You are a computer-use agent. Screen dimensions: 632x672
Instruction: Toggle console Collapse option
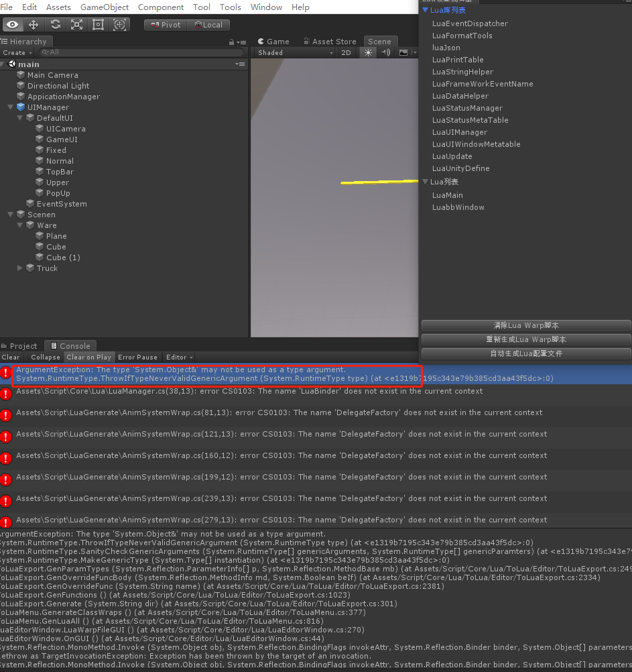click(46, 357)
